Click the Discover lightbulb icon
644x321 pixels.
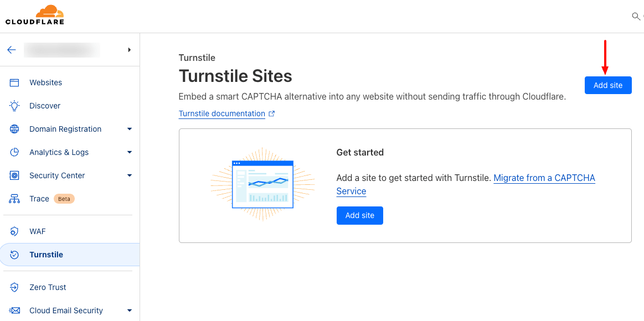pyautogui.click(x=14, y=106)
